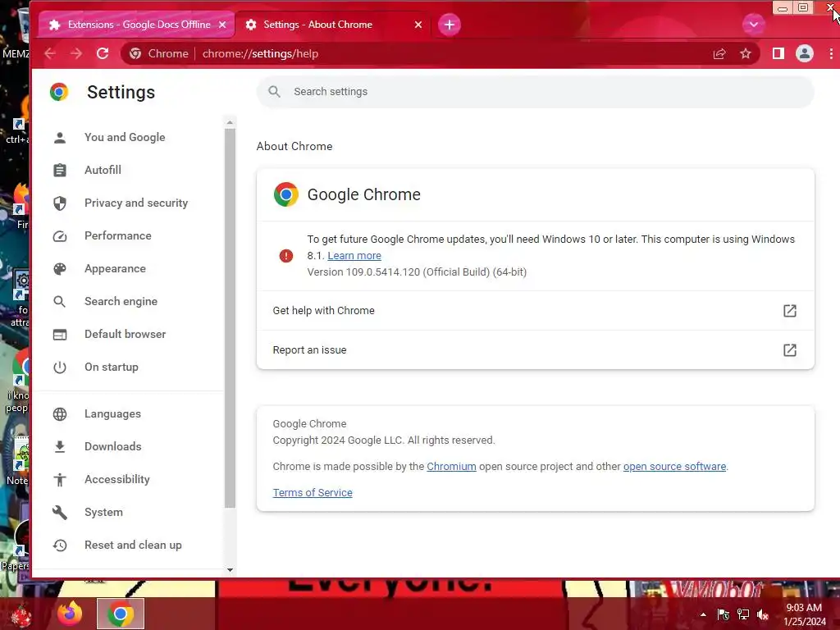This screenshot has height=630, width=840.
Task: Click external link icon for Report an issue
Action: 790,350
